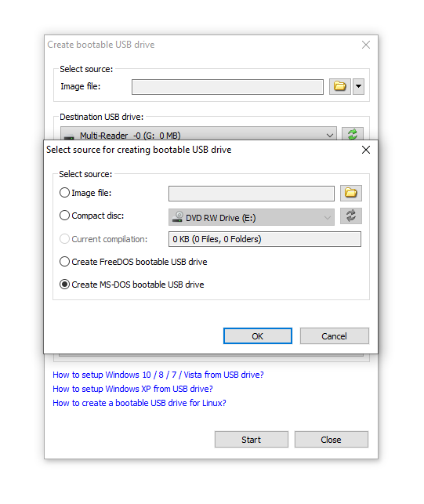Select Create MS-DOS bootable USB drive
This screenshot has height=504, width=424.
(132, 285)
